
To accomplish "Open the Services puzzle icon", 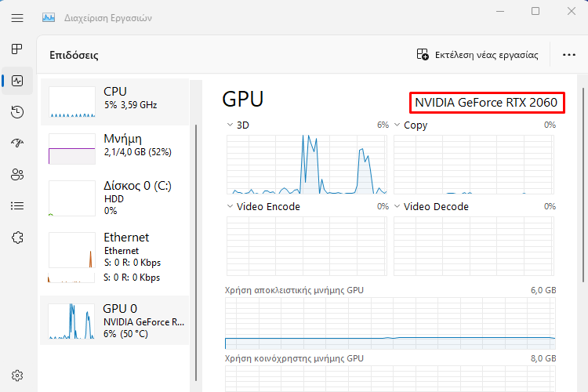I will (x=17, y=237).
